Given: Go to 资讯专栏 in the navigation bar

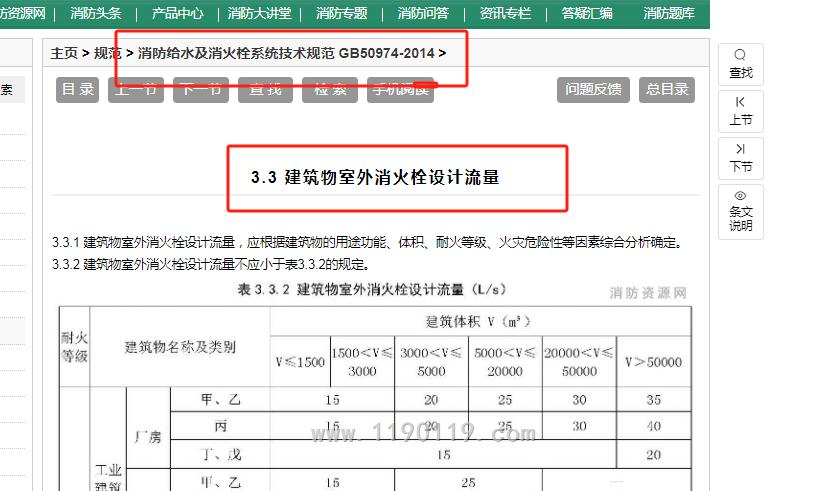Looking at the screenshot, I should 505,14.
